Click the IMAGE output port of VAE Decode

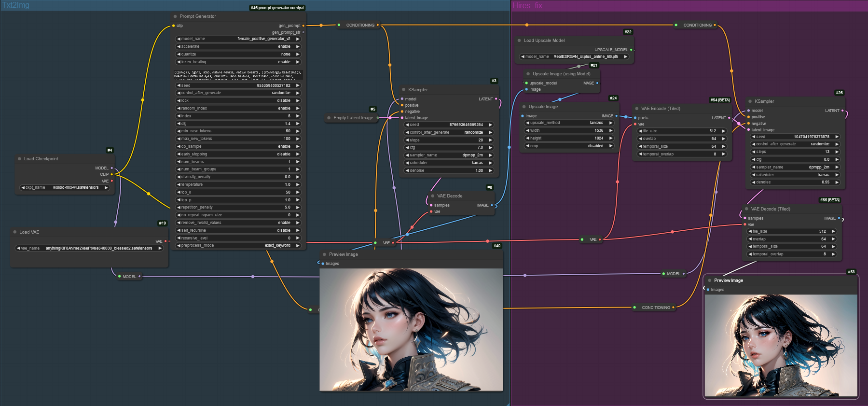(x=492, y=205)
